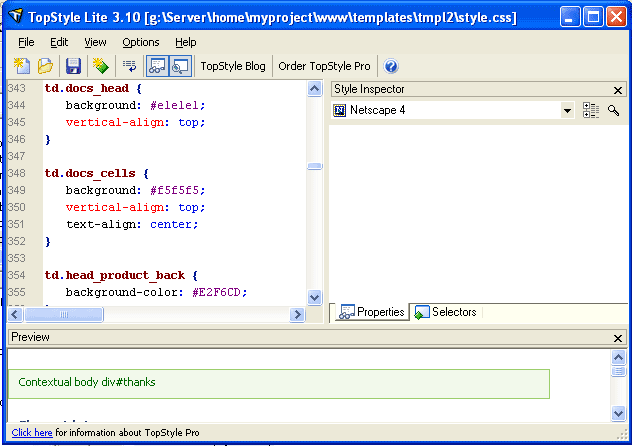Click the editor horizontal scrollbar thumb
Screen dimensions: 632x446
click(x=64, y=314)
